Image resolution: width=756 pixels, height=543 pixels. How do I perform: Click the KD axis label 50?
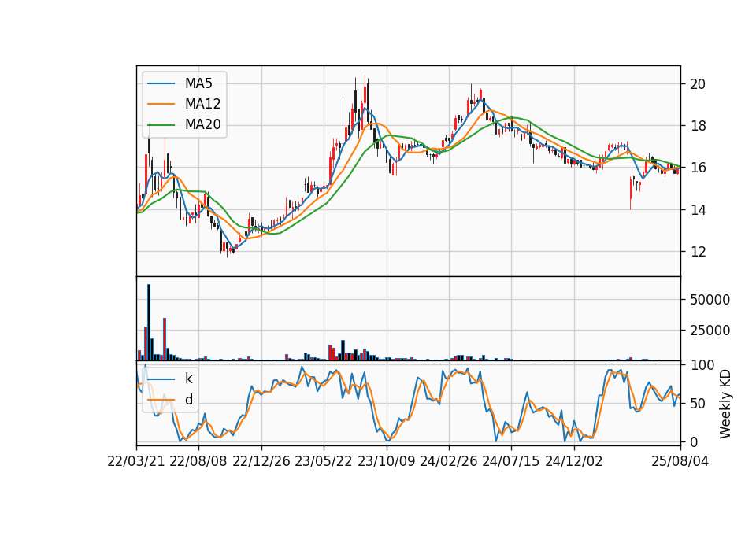click(x=698, y=403)
